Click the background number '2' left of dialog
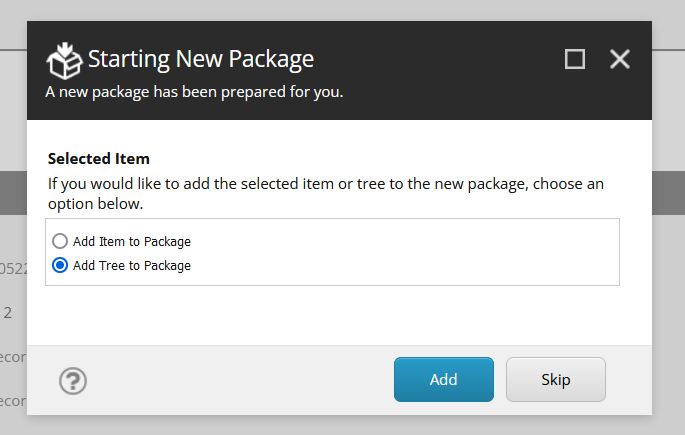 (x=8, y=312)
